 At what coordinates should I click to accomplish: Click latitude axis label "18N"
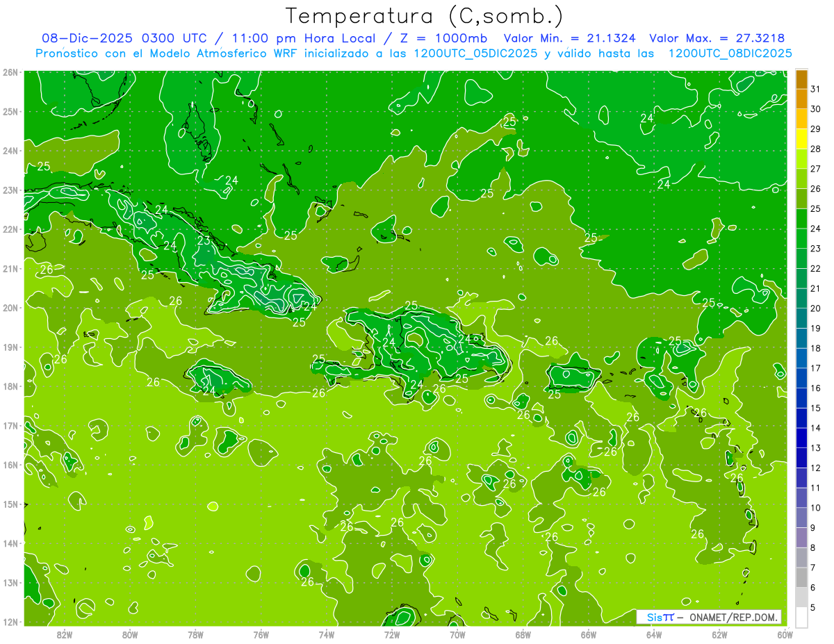(x=10, y=386)
